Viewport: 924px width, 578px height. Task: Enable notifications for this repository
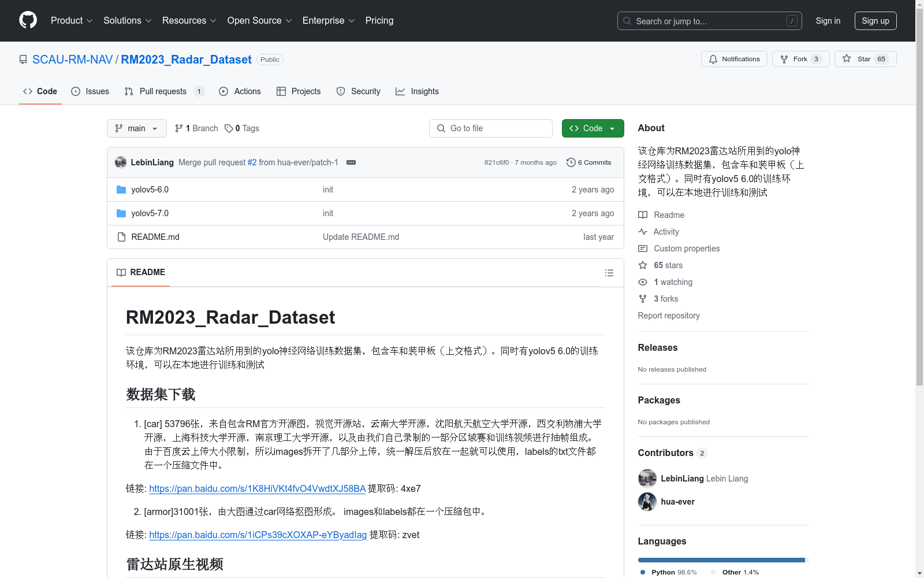(734, 58)
